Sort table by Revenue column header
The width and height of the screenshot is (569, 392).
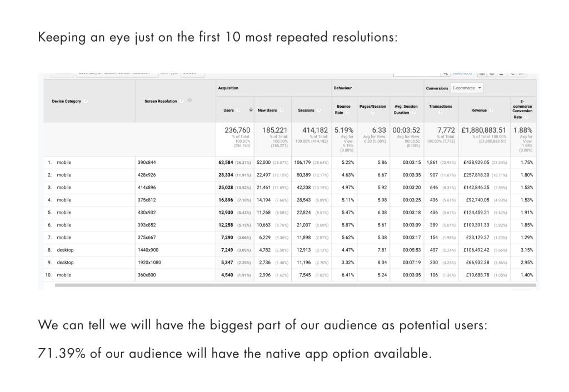pos(478,110)
